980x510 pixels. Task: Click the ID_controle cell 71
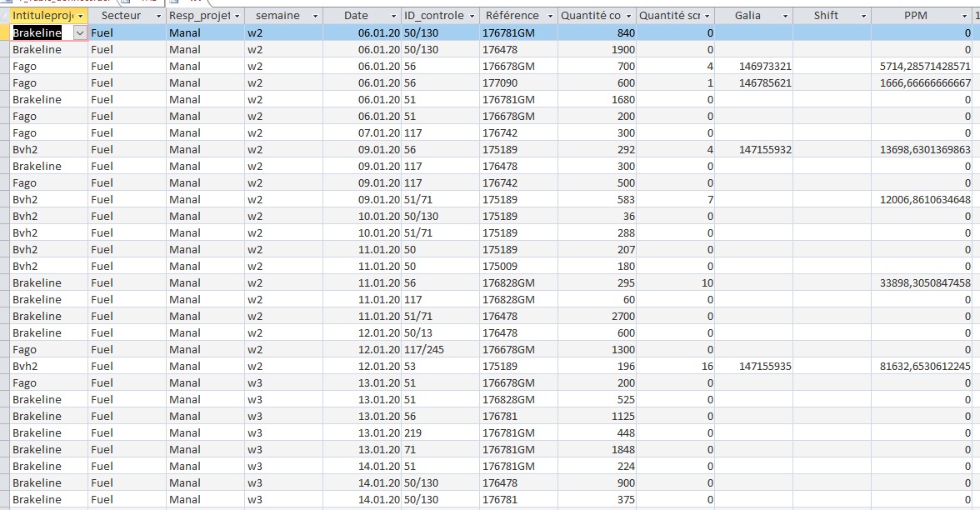[x=440, y=449]
